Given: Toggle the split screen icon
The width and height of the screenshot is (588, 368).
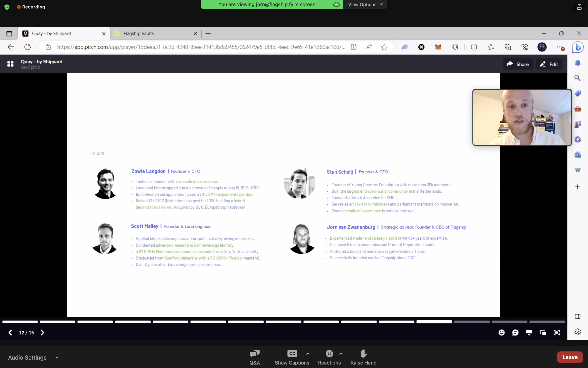Looking at the screenshot, I should click(474, 47).
